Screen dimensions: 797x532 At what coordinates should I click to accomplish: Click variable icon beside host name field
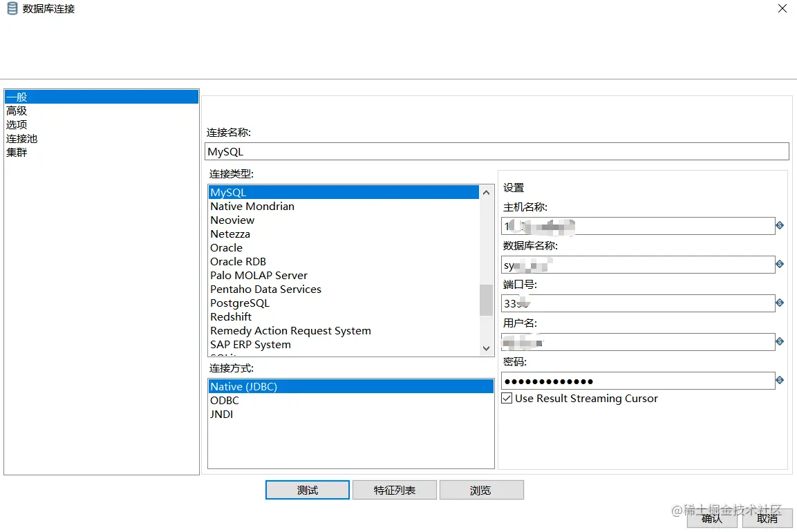pos(780,225)
